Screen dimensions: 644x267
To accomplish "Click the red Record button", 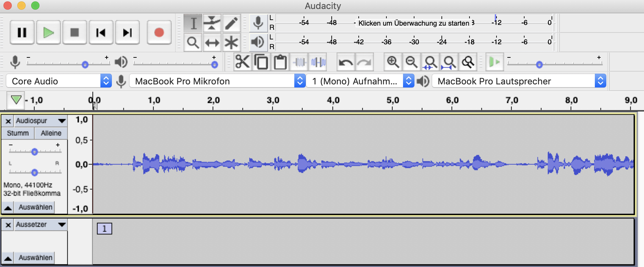I will pos(159,33).
